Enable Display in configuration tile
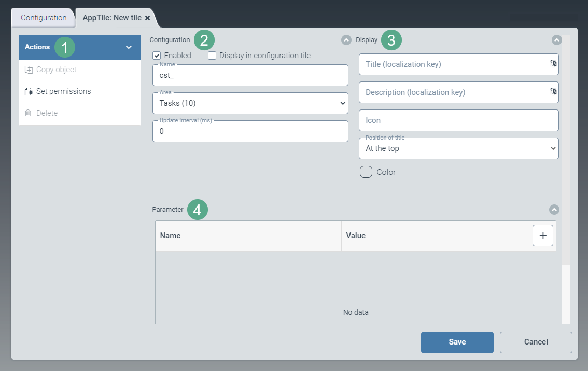The width and height of the screenshot is (588, 371). [212, 56]
